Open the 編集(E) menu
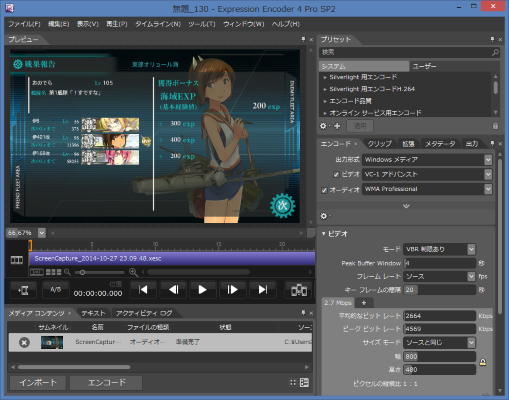Viewport: 509px width, 400px height. (58, 24)
